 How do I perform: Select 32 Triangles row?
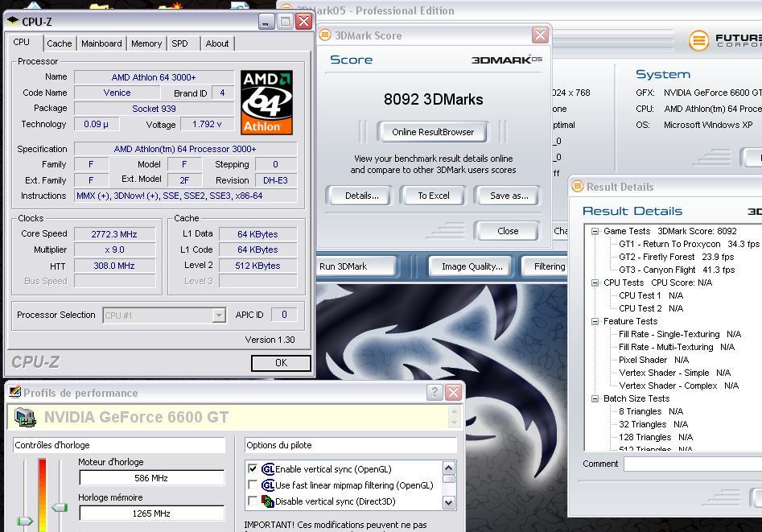click(x=653, y=424)
